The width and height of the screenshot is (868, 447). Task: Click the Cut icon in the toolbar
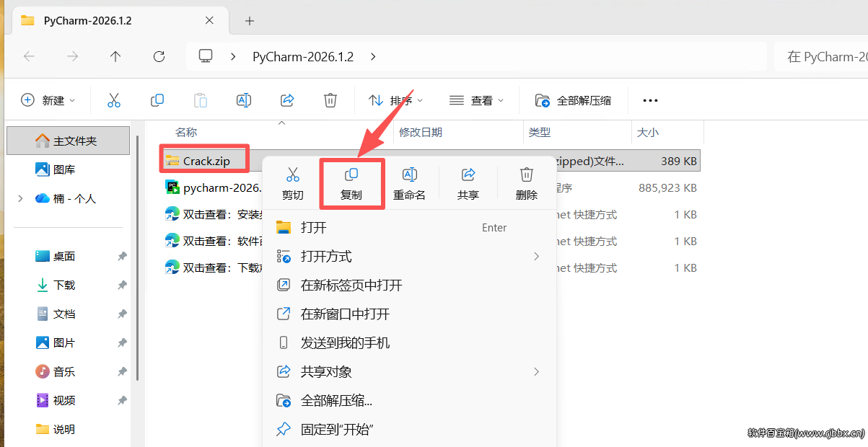click(x=114, y=100)
